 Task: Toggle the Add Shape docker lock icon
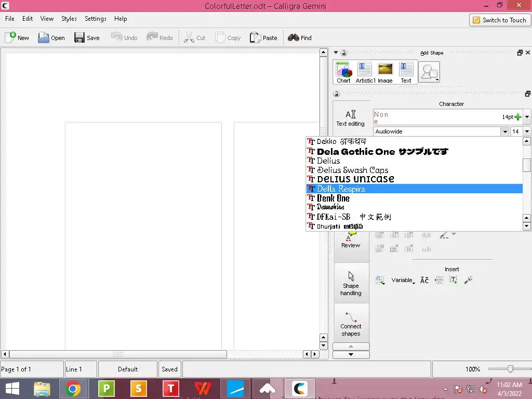[x=344, y=52]
